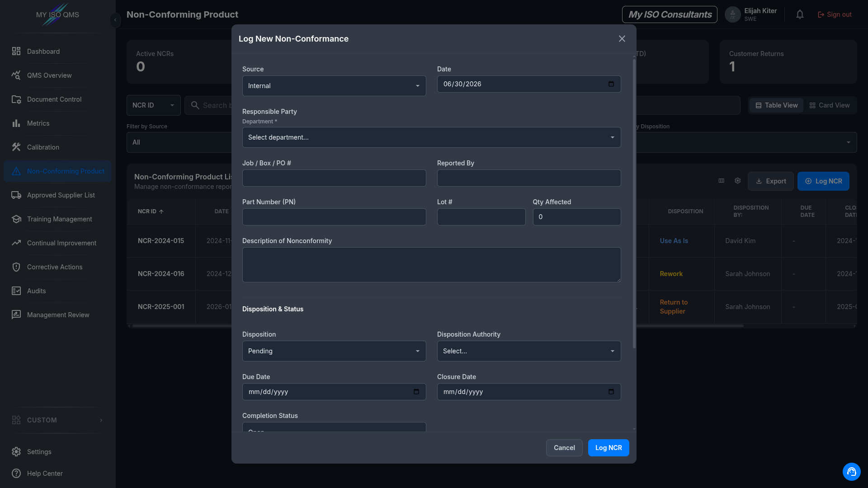Click the table settings gear icon
868x488 pixels.
tap(737, 181)
